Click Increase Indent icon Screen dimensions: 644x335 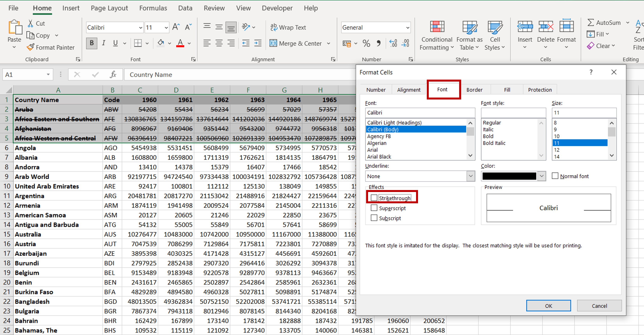tap(258, 43)
